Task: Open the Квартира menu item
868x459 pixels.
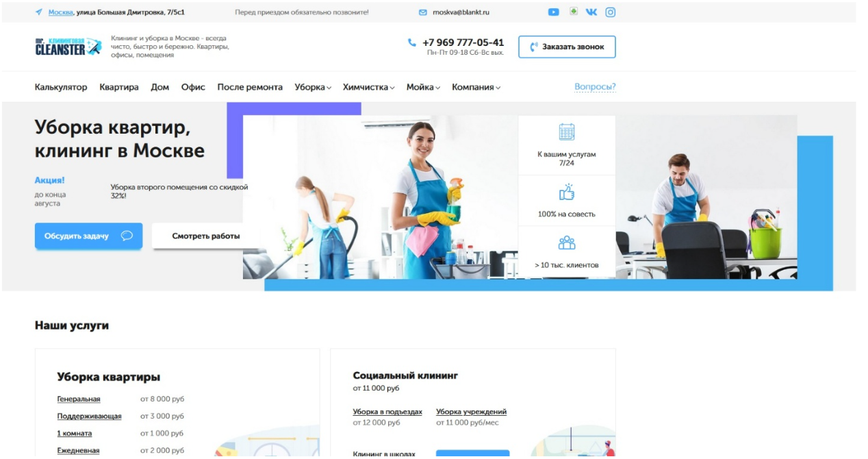Action: (x=119, y=88)
